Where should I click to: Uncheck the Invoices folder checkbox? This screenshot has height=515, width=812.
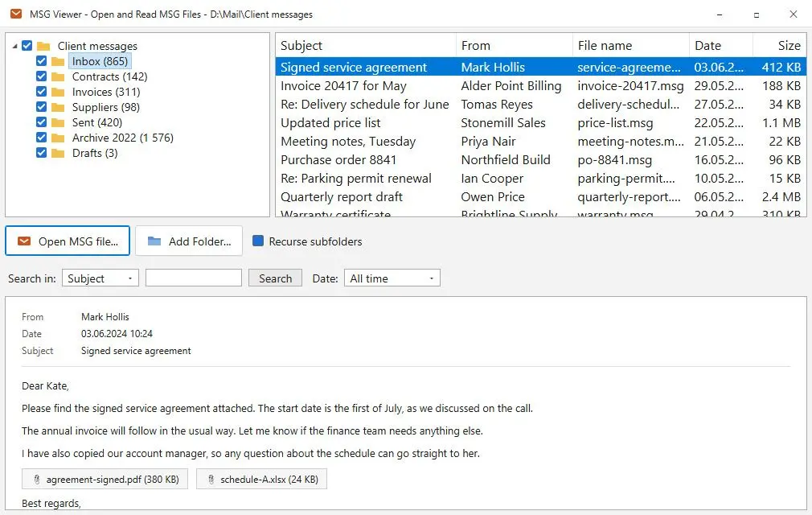coord(42,92)
